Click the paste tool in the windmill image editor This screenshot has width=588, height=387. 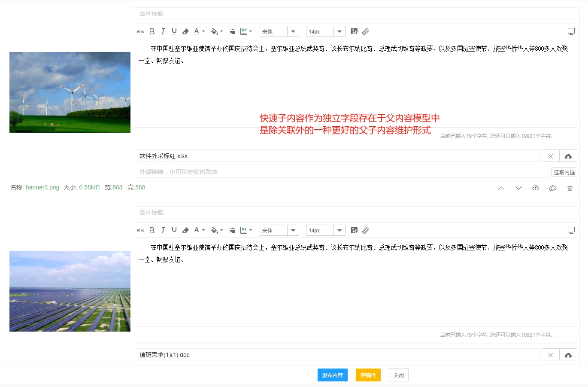233,31
